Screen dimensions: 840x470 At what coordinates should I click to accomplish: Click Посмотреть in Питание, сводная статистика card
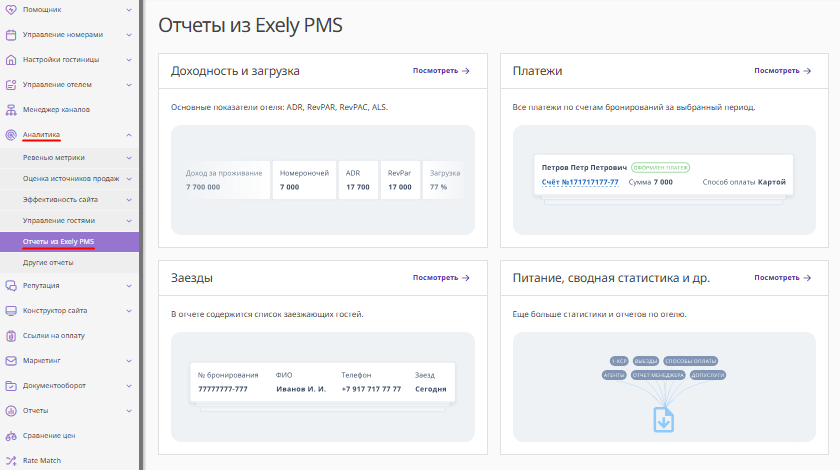(x=783, y=278)
